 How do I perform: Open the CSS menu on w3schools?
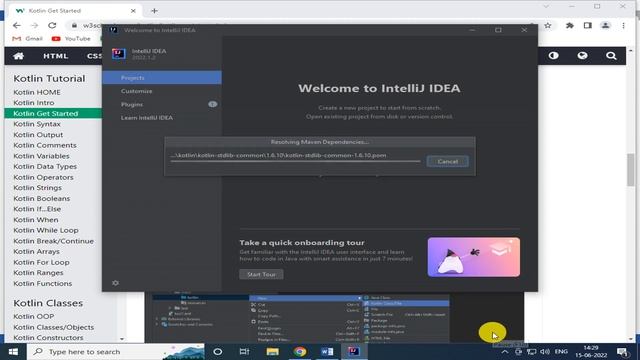[94, 56]
